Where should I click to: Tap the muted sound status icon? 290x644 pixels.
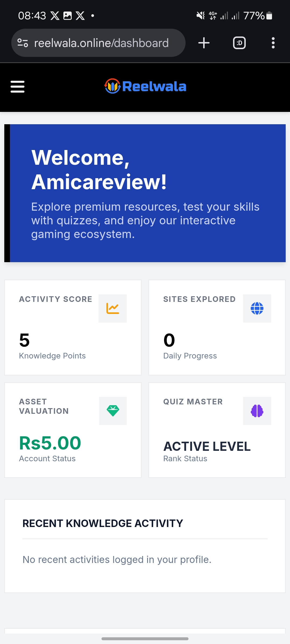tap(200, 16)
